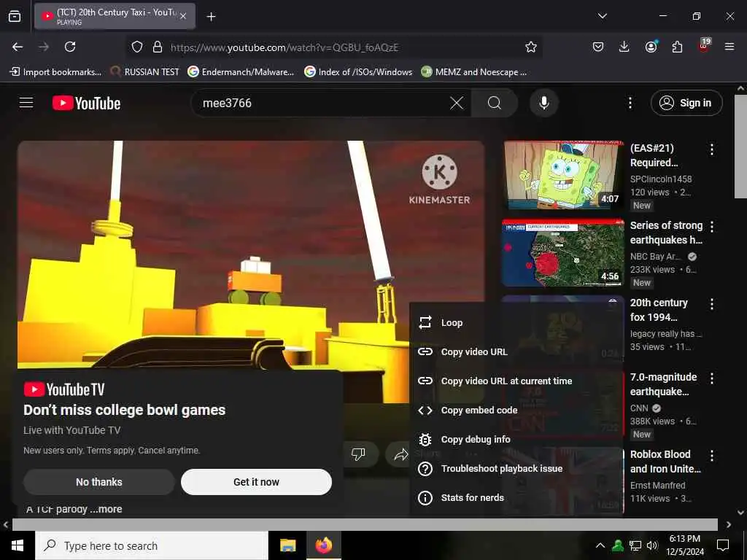Open options for Roblox Blood and Iron video

coord(712,456)
